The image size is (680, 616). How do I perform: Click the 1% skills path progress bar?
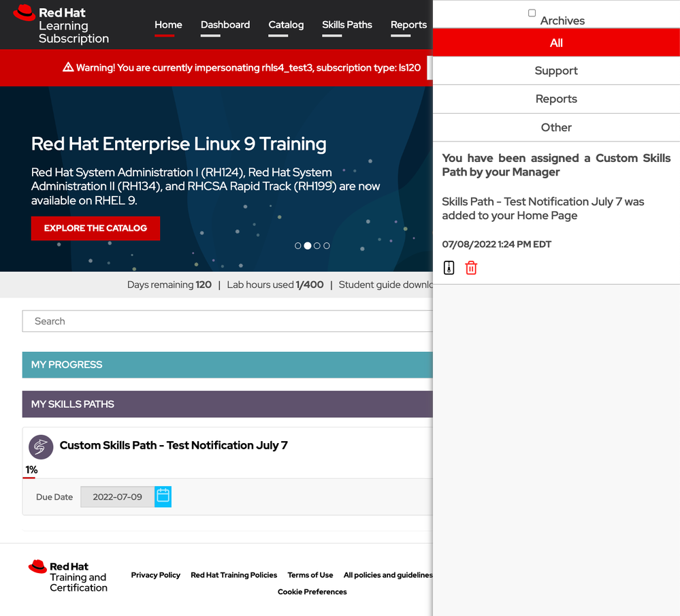pos(29,477)
